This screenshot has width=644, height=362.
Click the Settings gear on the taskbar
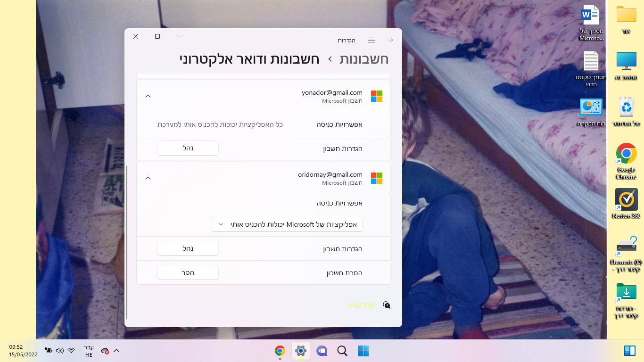[x=301, y=351]
